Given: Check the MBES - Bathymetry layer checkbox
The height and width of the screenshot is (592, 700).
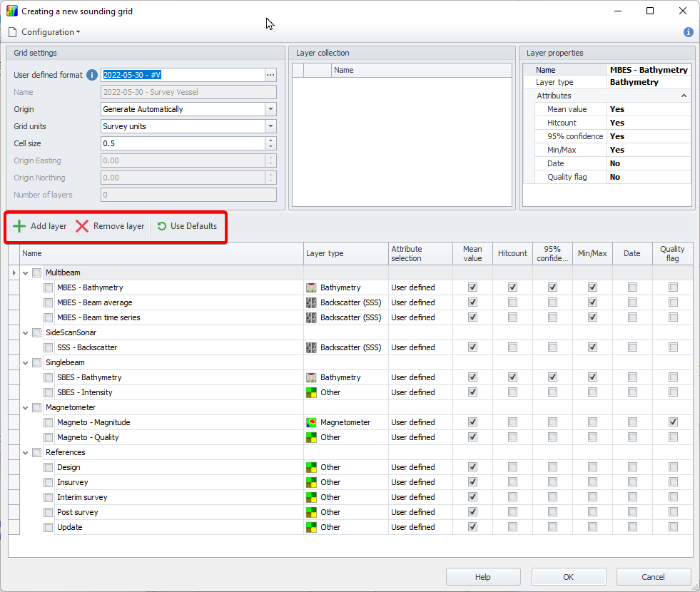Looking at the screenshot, I should (49, 287).
